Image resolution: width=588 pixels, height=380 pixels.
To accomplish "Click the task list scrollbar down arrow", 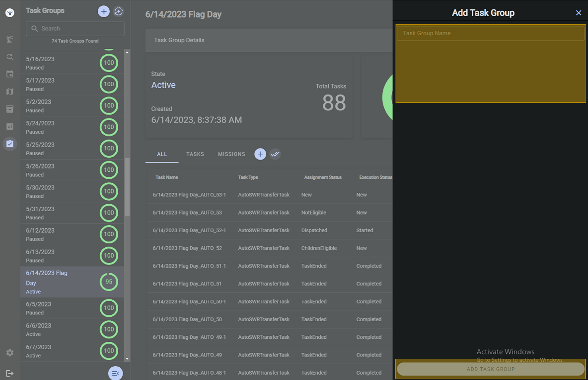I will pyautogui.click(x=127, y=359).
